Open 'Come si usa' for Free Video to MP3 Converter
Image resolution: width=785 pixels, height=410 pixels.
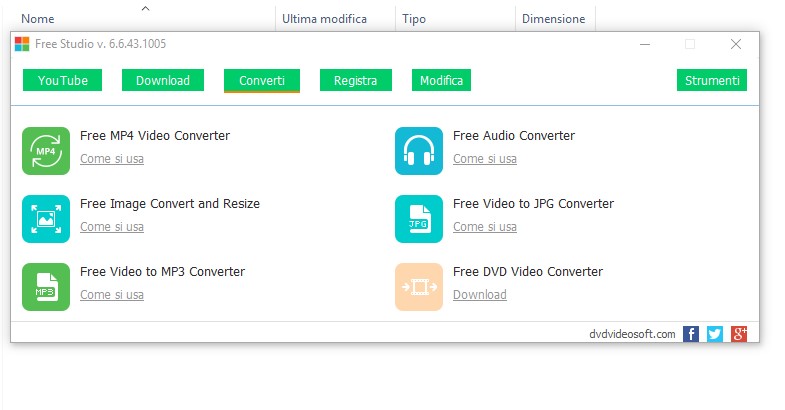(x=112, y=295)
